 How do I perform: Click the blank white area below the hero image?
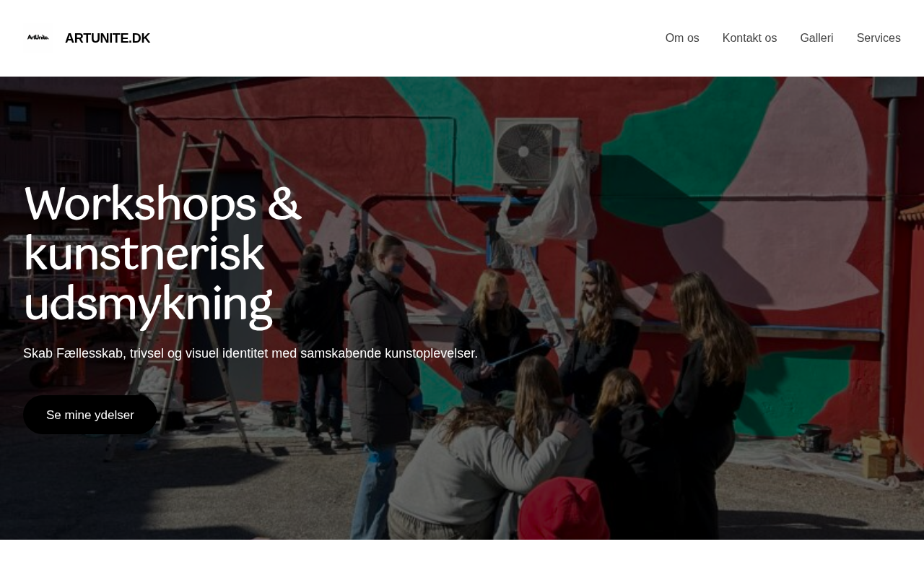tap(462, 558)
